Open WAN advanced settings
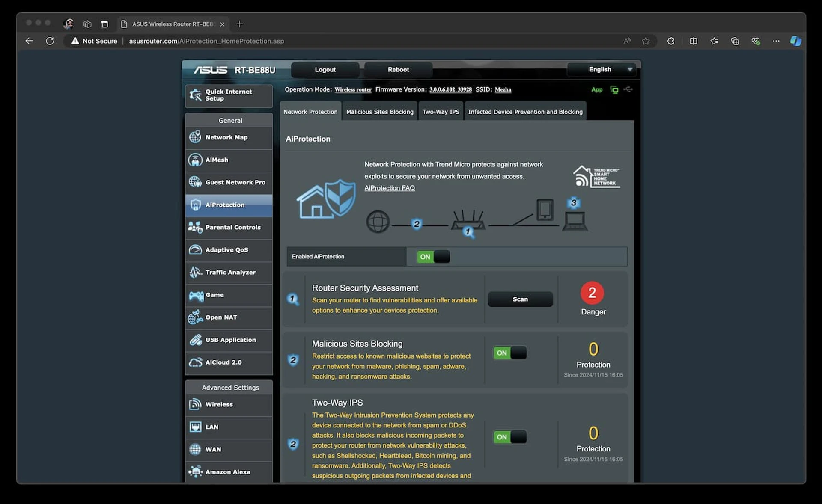 pos(229,450)
